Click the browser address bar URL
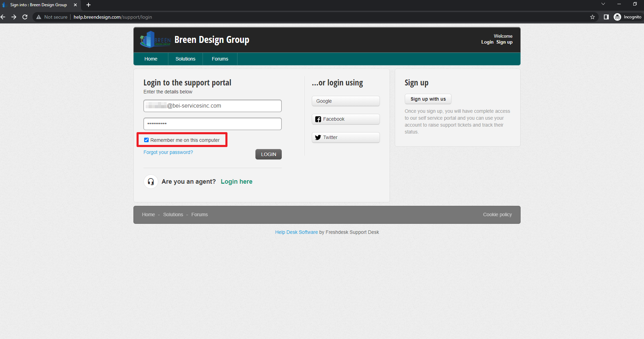Screen dimensions: 644x339 [x=113, y=17]
